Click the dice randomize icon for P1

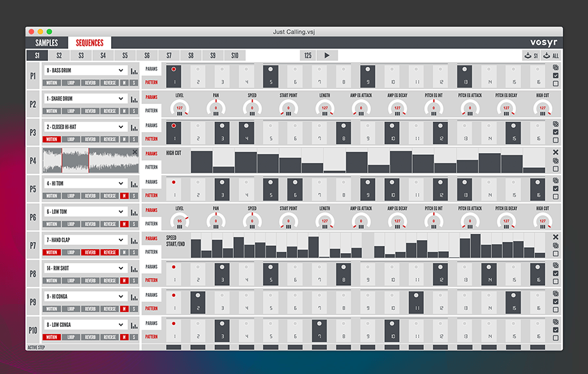click(x=555, y=67)
